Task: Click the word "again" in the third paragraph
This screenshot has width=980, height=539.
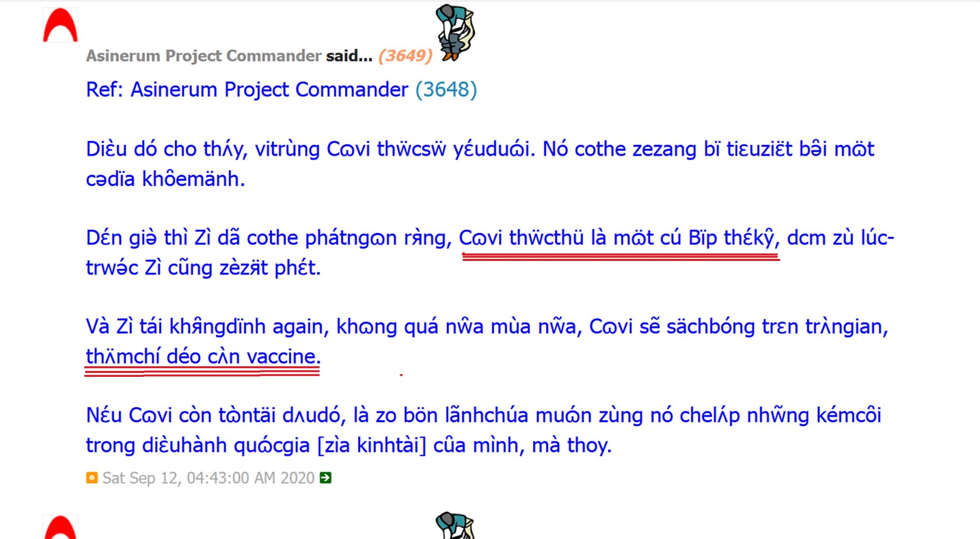Action: [x=301, y=327]
